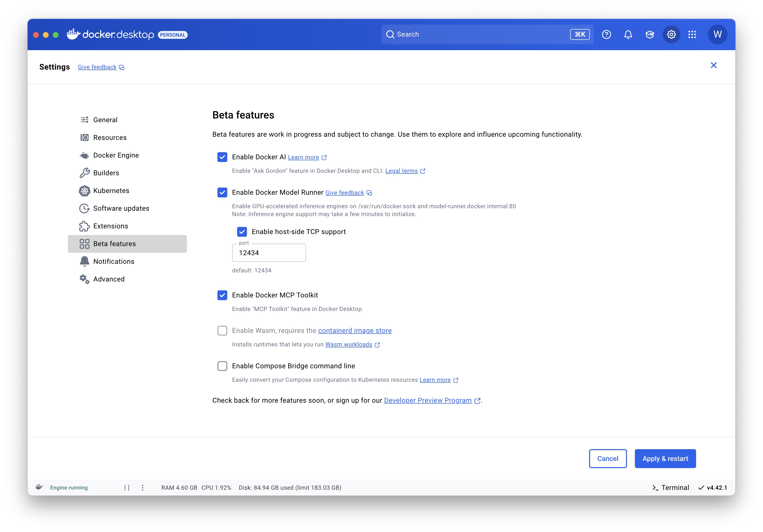Uncheck Enable Docker AI checkbox
Screen dimensions: 763x532
pos(222,157)
